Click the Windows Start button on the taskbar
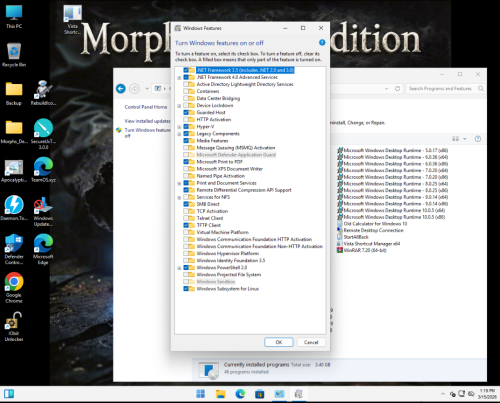 [201, 394]
